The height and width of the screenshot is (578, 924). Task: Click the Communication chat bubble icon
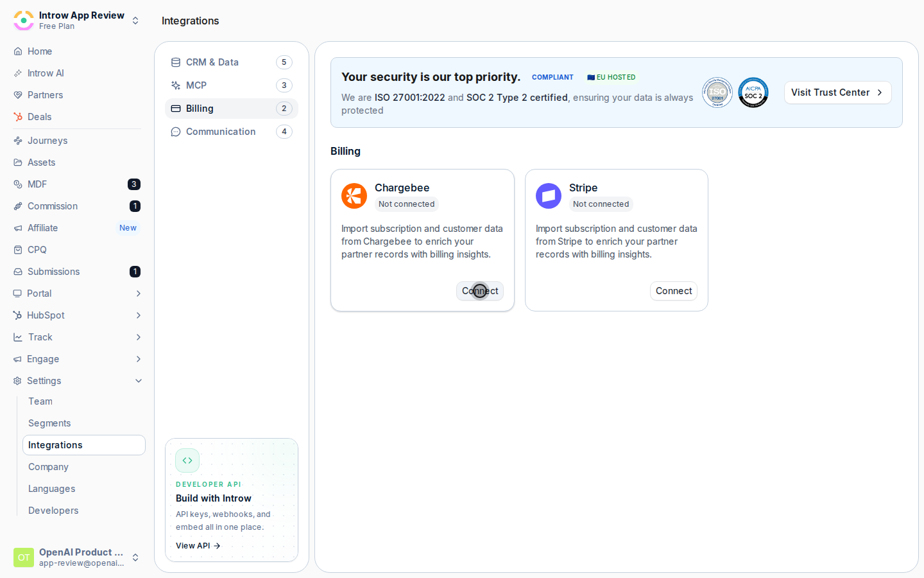[x=176, y=132]
